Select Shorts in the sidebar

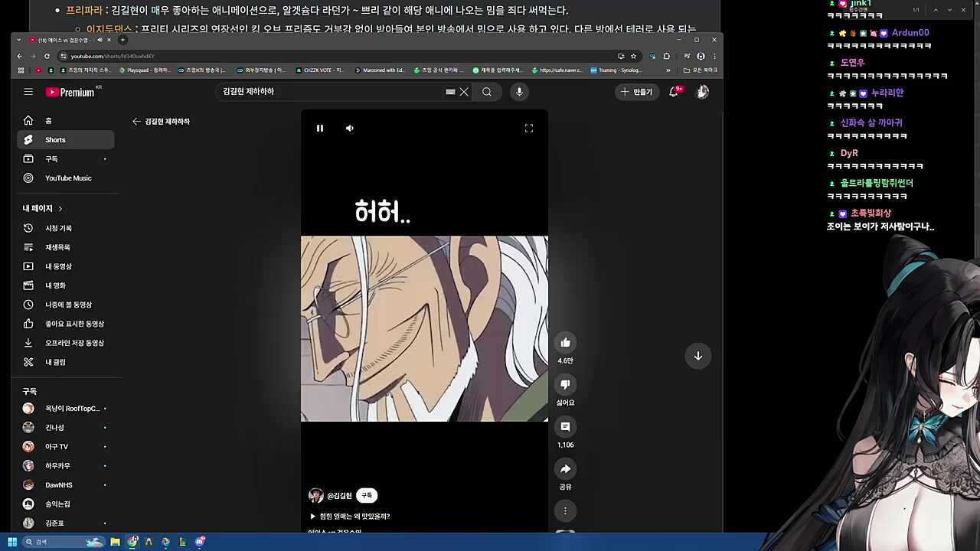point(65,140)
